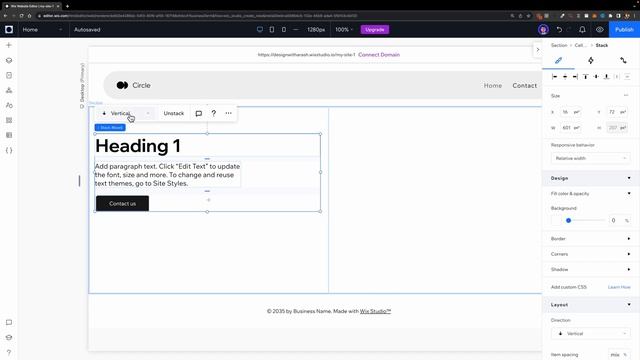This screenshot has width=640, height=360.
Task: Click the background opacity percent field
Action: pyautogui.click(x=619, y=220)
